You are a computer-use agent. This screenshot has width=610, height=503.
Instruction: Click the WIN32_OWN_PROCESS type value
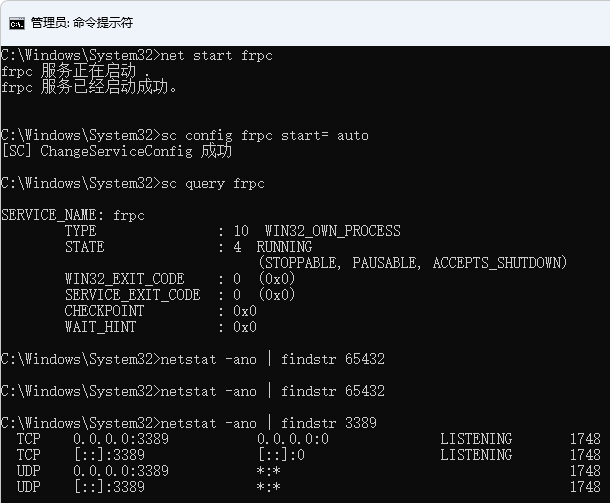coord(333,231)
